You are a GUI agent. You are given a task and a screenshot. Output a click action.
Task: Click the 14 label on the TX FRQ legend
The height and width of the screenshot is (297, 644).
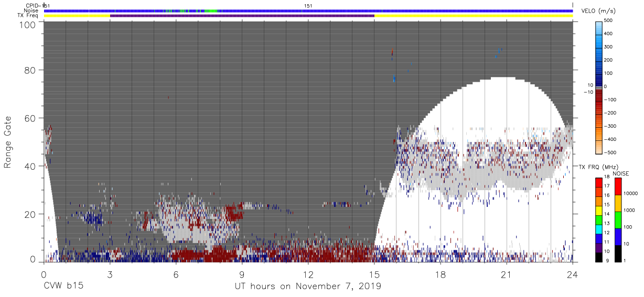(x=607, y=214)
